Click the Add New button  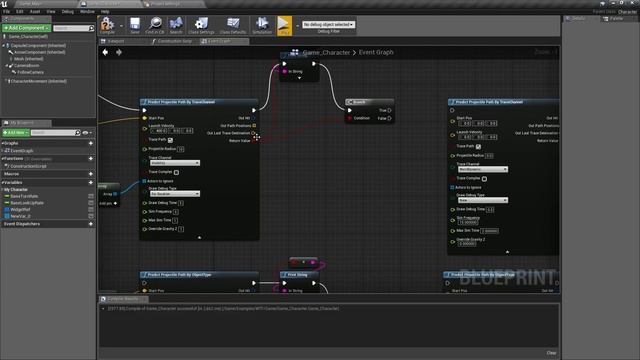pos(16,133)
